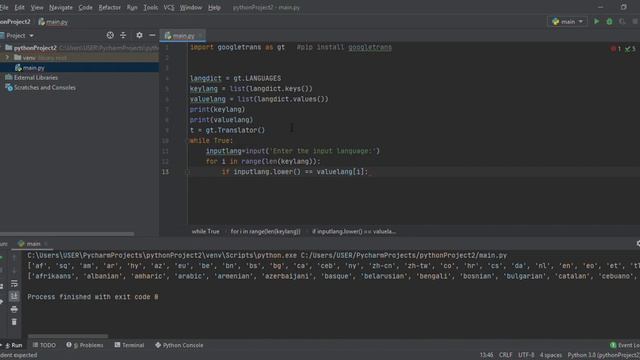Screen dimensions: 640x360
Task: Click the up-arrow stack trace icon in Run panel
Action: click(14, 258)
